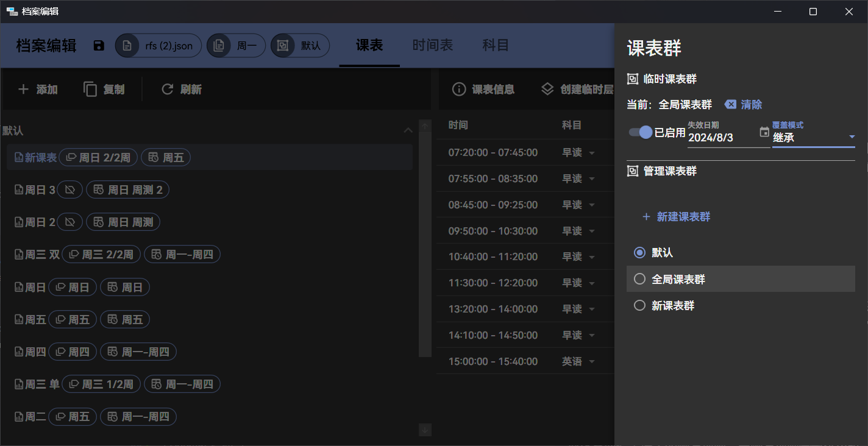
Task: Click the 清除 button
Action: point(743,105)
